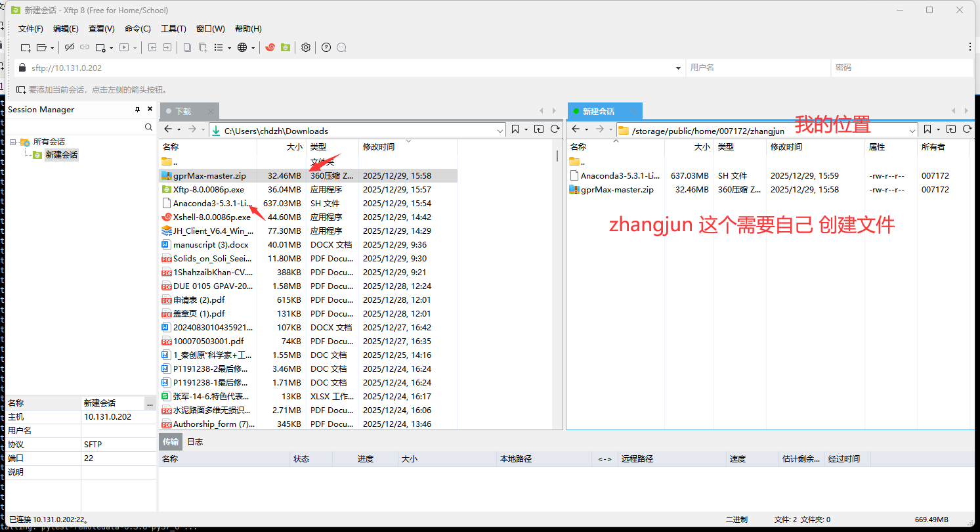Viewport: 980px width, 532px height.
Task: Expand the view mode dropdown arrow
Action: pos(229,48)
